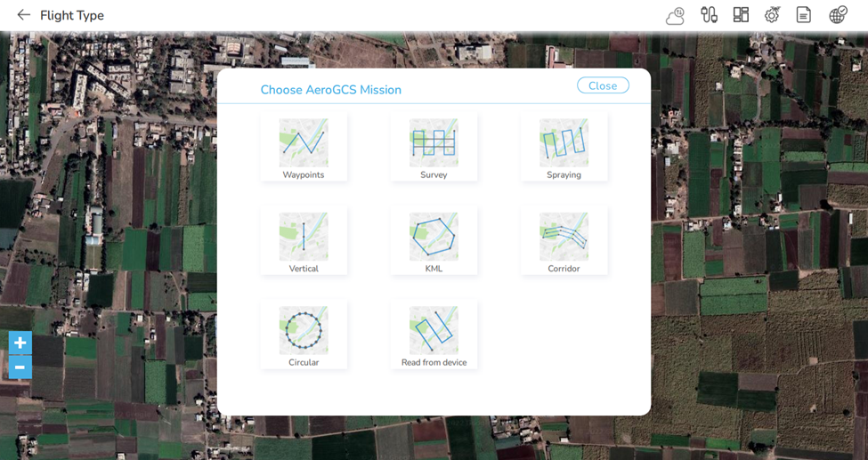Open the cable connection icon in top toolbar
The image size is (868, 460).
pos(709,15)
